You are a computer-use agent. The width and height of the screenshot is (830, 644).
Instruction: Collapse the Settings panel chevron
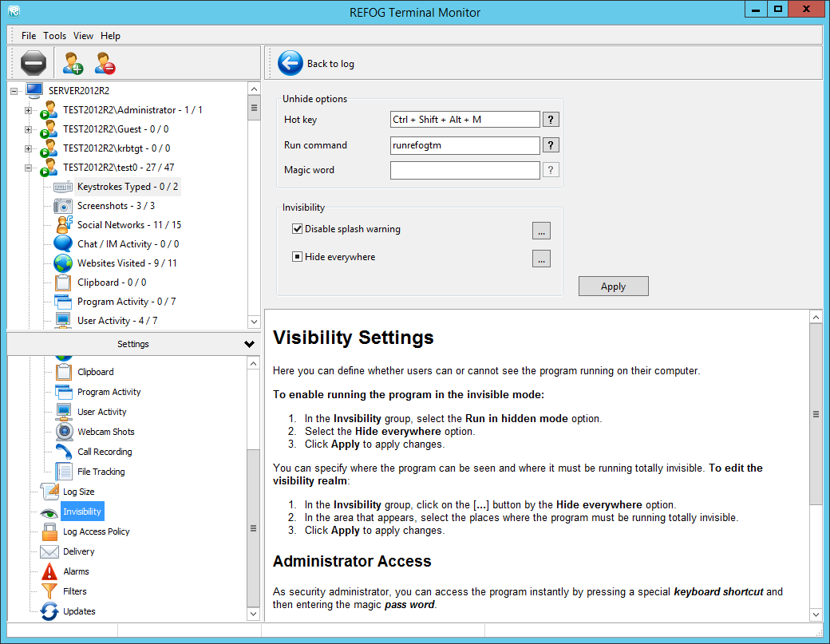[249, 345]
